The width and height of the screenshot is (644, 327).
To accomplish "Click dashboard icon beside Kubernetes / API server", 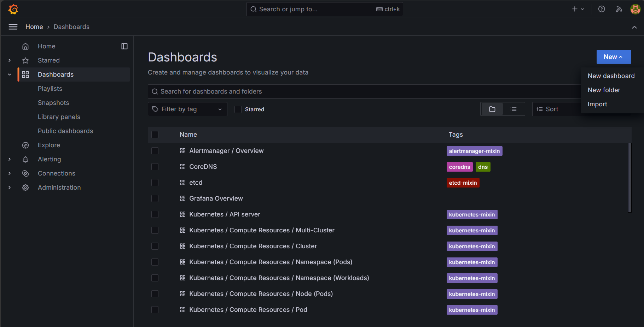I will point(183,214).
